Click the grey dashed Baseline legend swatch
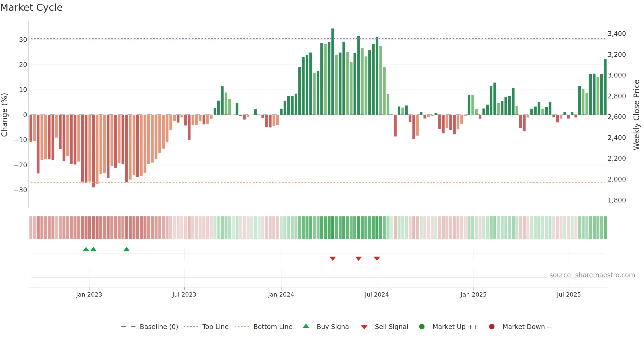 (x=128, y=327)
